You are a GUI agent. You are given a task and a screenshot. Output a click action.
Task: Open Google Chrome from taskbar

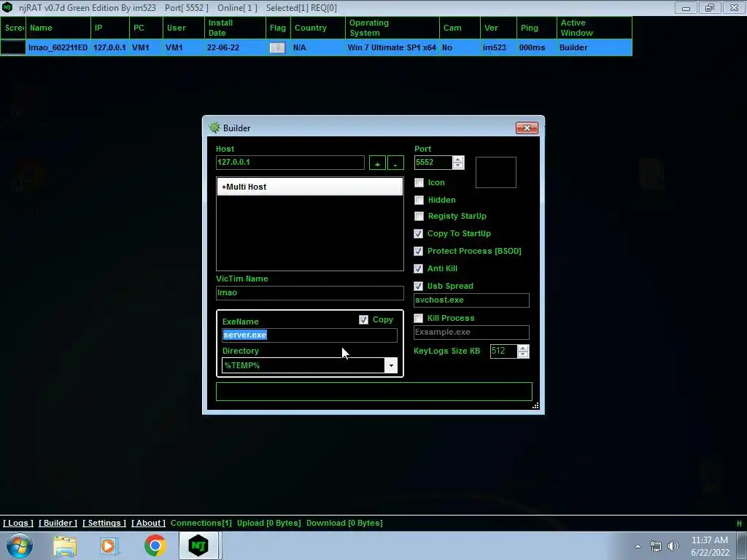(155, 545)
